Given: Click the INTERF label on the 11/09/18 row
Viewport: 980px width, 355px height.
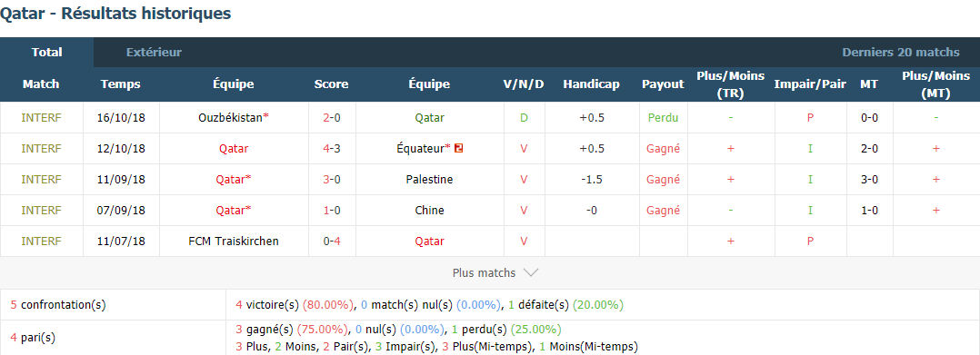Looking at the screenshot, I should [x=41, y=179].
